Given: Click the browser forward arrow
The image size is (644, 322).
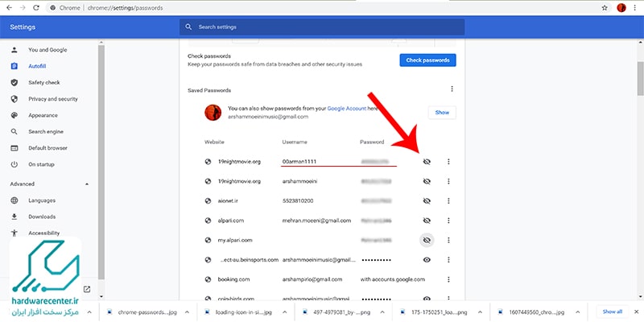Looking at the screenshot, I should click(x=23, y=8).
